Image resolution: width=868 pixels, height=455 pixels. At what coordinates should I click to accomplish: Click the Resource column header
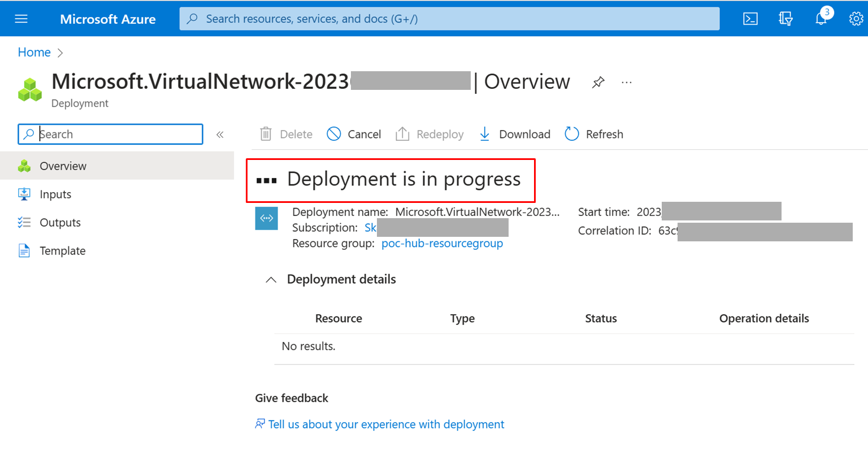[x=338, y=318]
